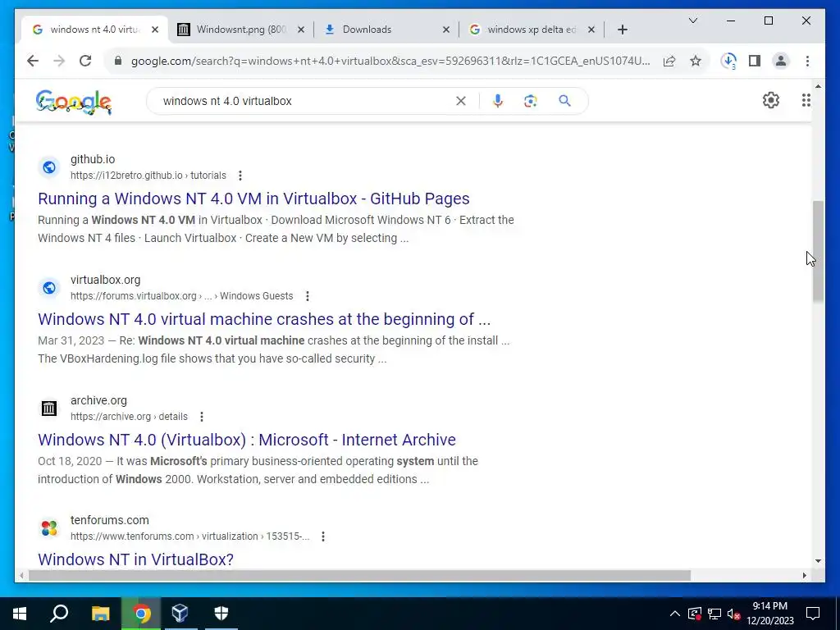Select the windows nt 4.0 virtualbox tab
The height and width of the screenshot is (630, 840).
pyautogui.click(x=94, y=30)
